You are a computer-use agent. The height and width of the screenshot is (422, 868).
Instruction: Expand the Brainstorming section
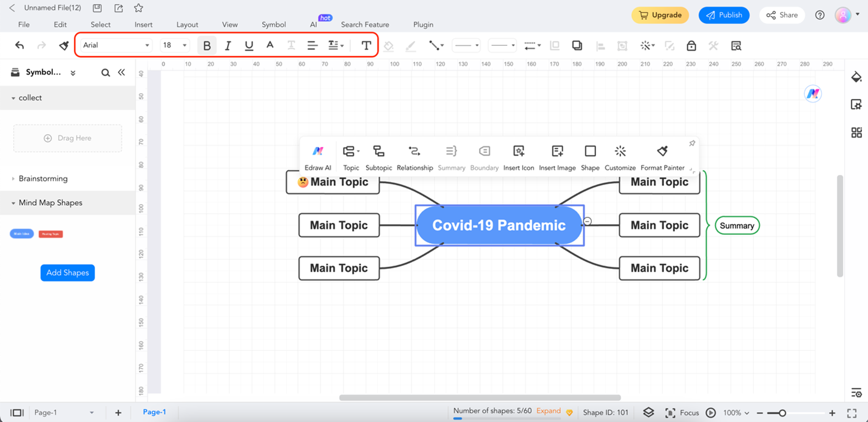[13, 179]
